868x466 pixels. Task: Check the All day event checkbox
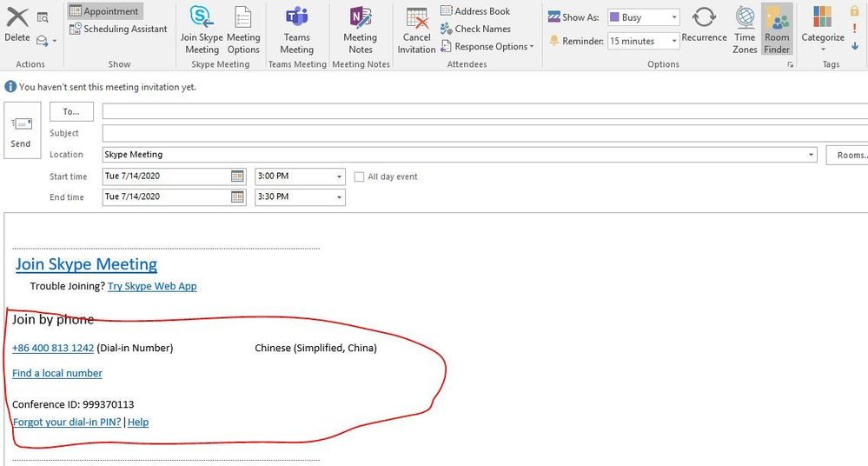(359, 176)
